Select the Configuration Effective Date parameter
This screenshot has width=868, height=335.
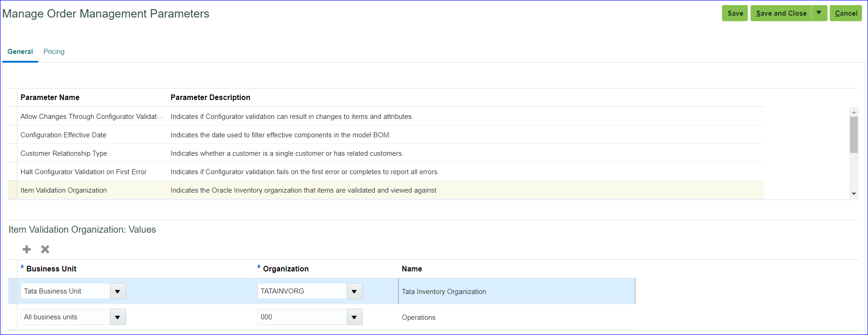(x=64, y=135)
